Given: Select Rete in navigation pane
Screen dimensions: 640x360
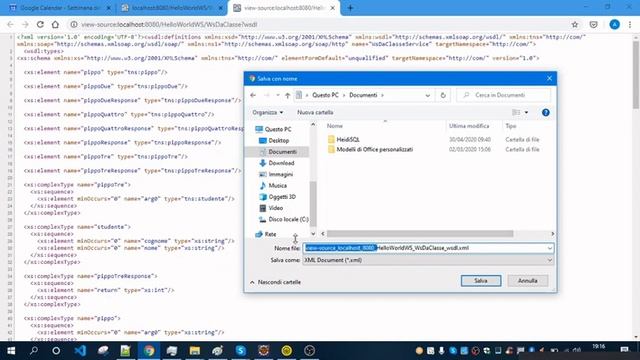Looking at the screenshot, I should 266,234.
